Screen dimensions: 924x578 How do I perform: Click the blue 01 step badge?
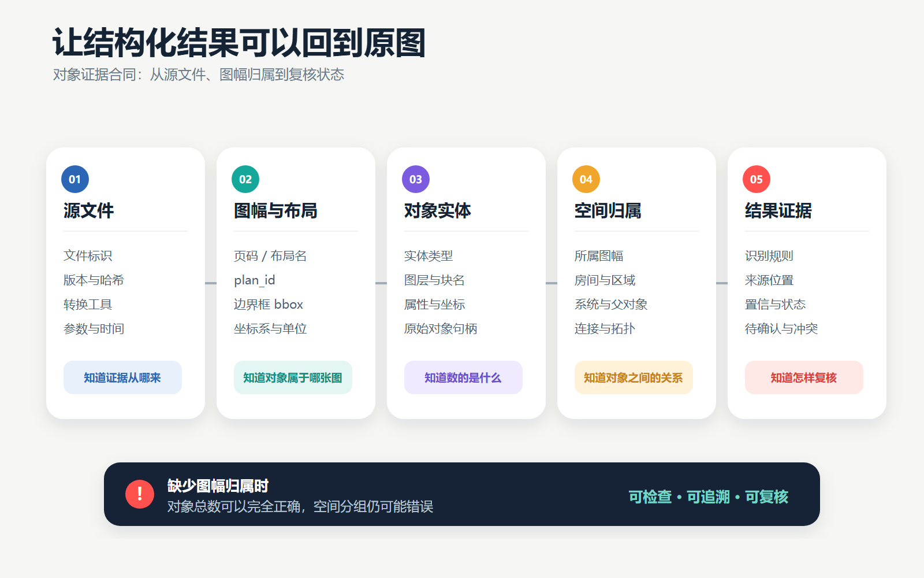(x=75, y=179)
